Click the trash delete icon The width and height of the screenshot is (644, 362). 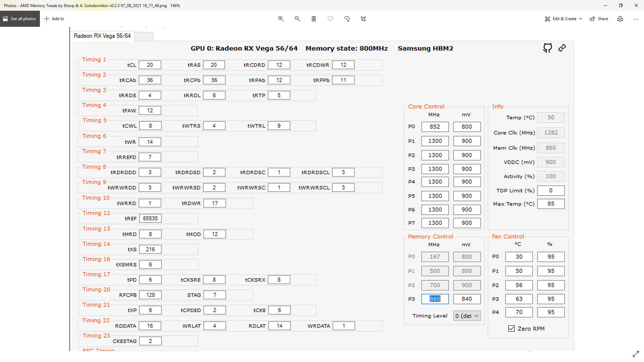point(314,19)
